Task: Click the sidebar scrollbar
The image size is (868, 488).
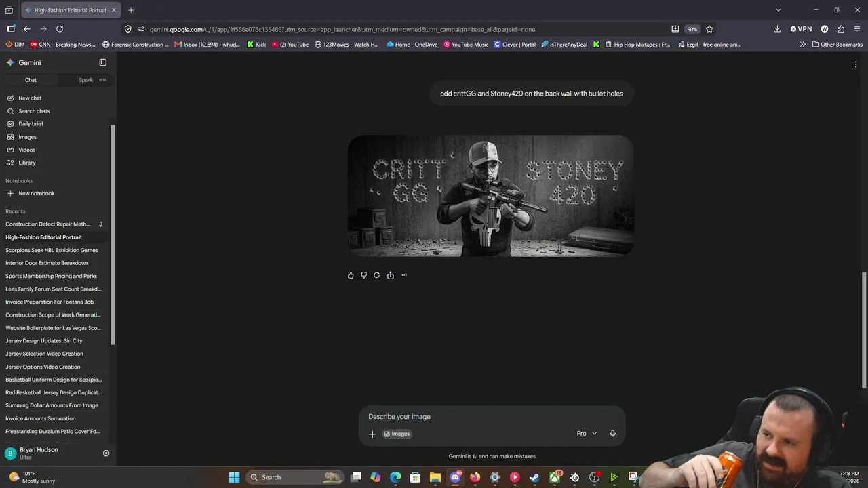Action: click(113, 235)
